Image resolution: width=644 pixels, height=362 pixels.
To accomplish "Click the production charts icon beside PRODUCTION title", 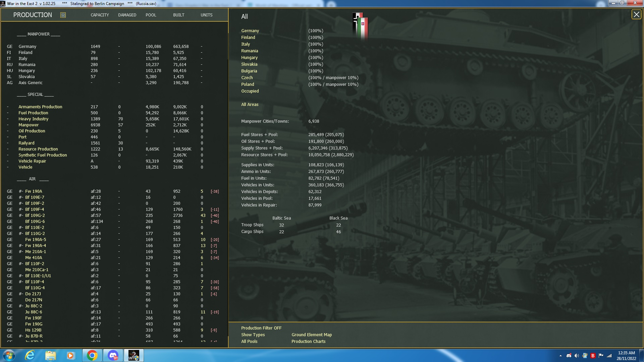I will (x=63, y=15).
